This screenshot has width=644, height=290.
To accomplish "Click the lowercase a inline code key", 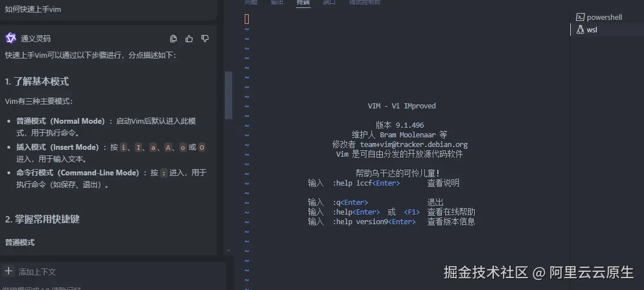I will point(153,147).
